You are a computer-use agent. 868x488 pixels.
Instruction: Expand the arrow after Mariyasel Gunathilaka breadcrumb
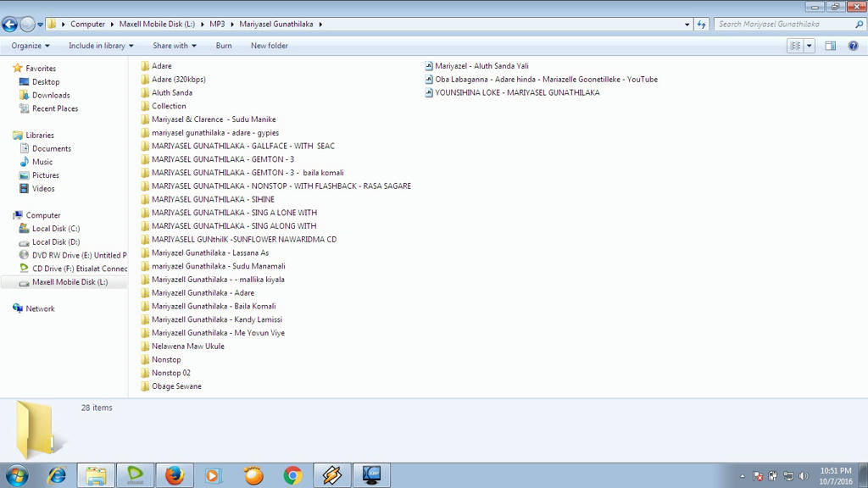320,25
